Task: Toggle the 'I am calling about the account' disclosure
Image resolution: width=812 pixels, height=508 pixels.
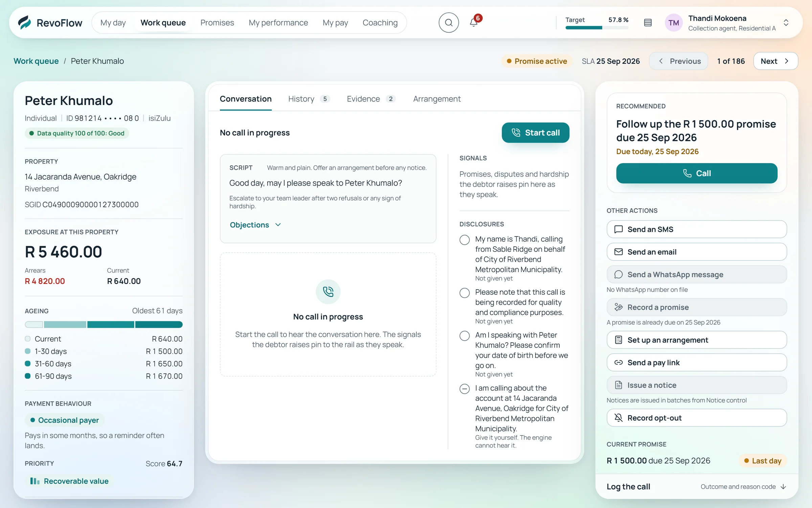Action: (465, 389)
